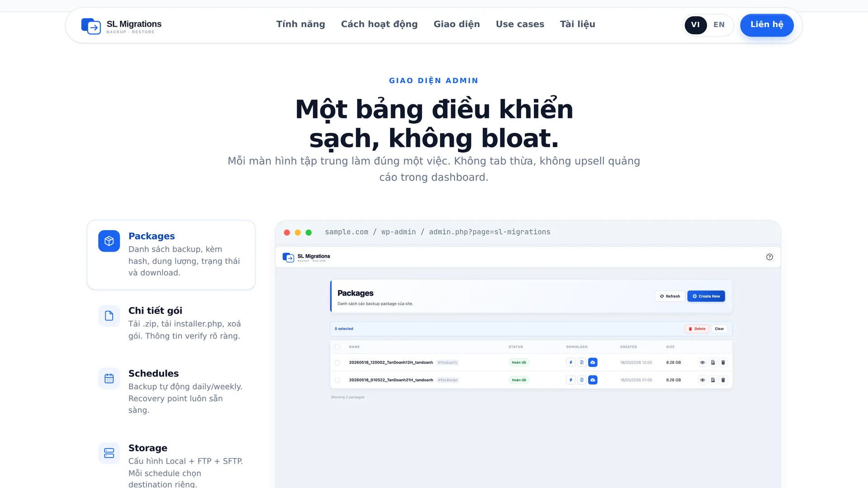Open the Tài liệu nav link

(577, 24)
